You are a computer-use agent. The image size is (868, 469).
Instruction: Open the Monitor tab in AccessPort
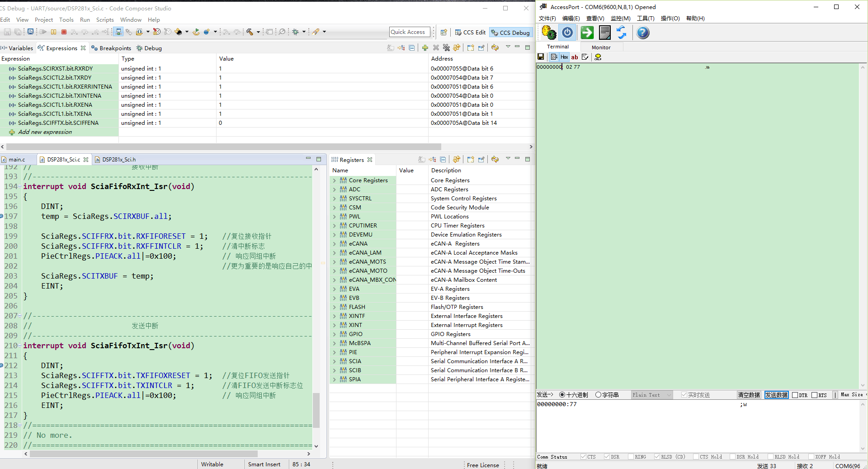(601, 47)
